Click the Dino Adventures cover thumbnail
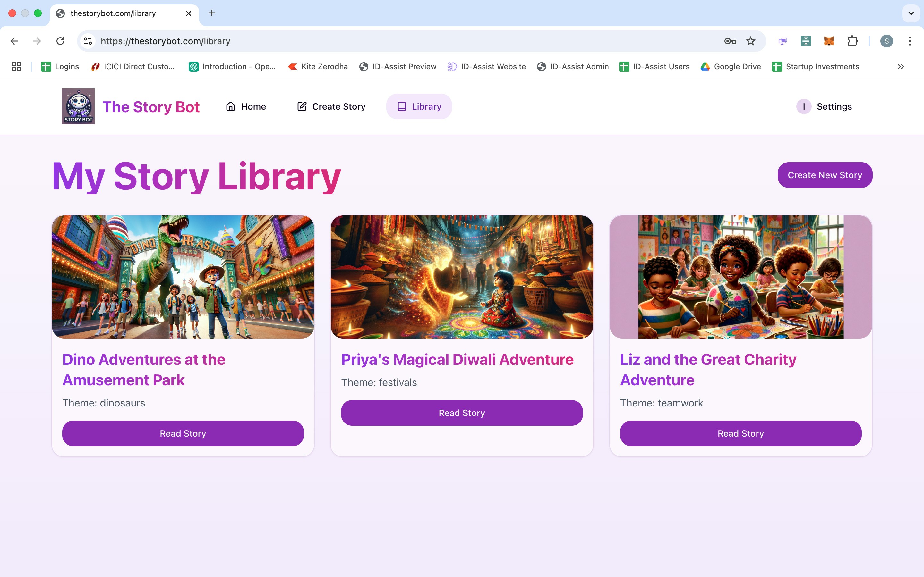This screenshot has width=924, height=577. (x=183, y=277)
